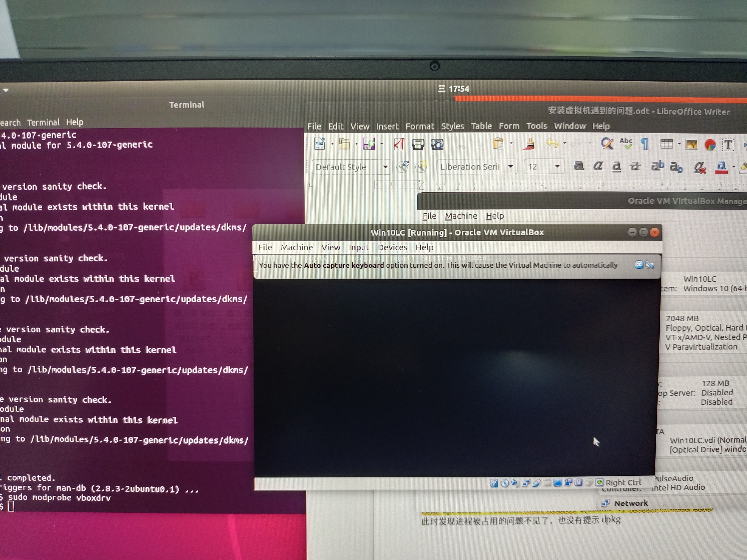Toggle formatting marks (pilcrow) display

[644, 144]
